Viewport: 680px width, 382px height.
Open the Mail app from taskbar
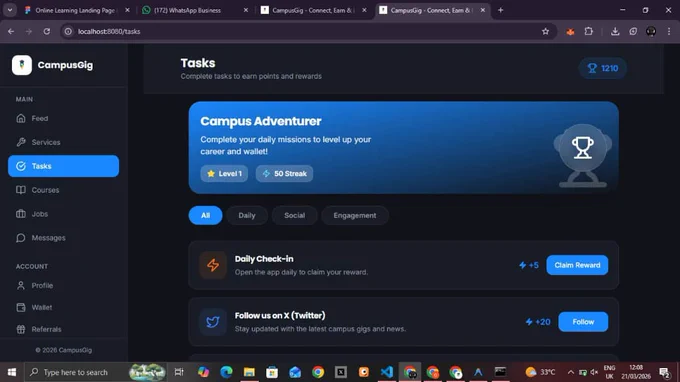(x=295, y=372)
